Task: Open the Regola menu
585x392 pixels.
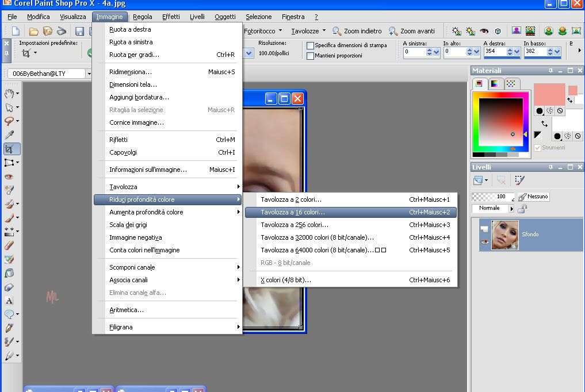Action: [x=143, y=17]
